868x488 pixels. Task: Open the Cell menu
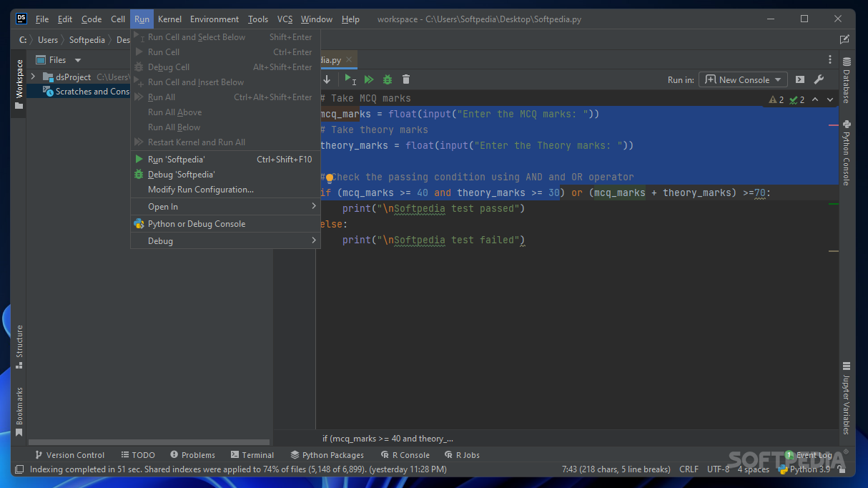[x=118, y=19]
